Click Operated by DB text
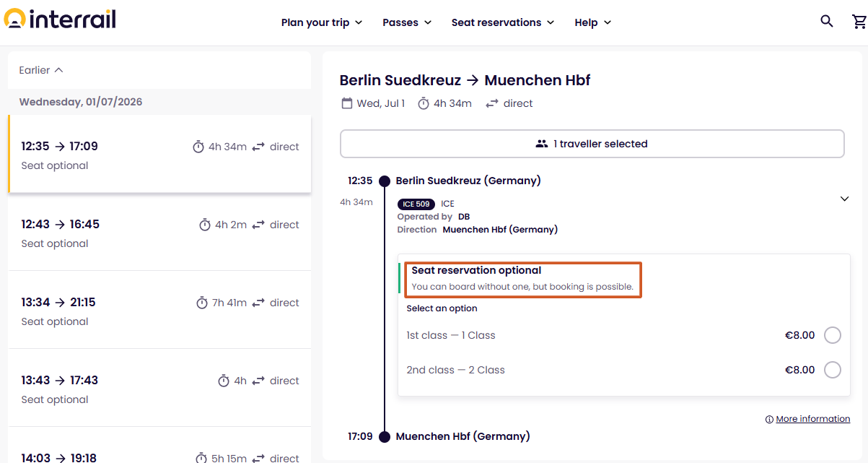The image size is (868, 463). tap(433, 217)
